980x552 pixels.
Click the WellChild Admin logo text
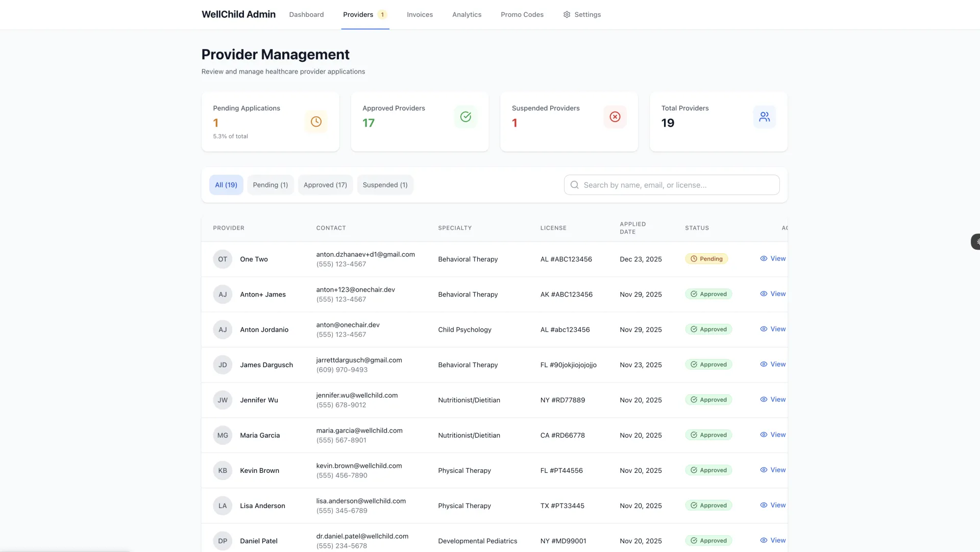coord(238,15)
